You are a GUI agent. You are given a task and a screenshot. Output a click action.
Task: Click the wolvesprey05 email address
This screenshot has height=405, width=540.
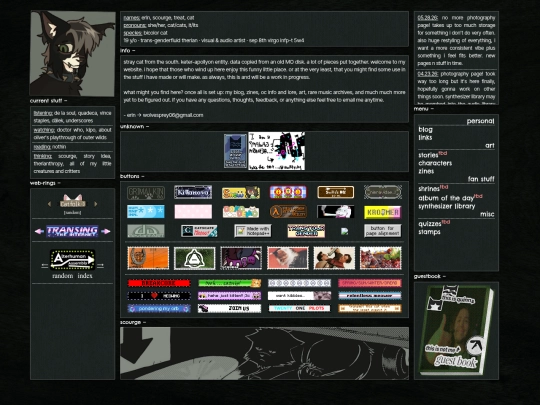point(173,115)
